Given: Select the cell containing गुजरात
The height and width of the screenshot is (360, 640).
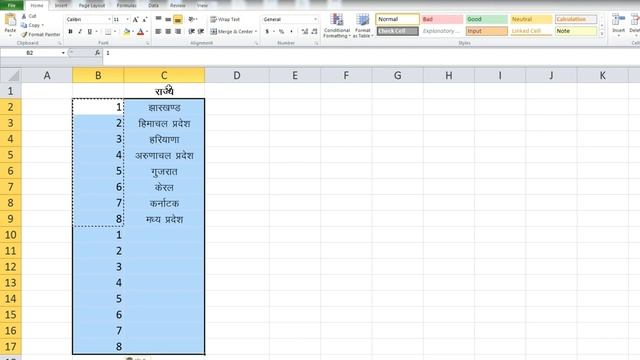Looking at the screenshot, I should coord(164,171).
